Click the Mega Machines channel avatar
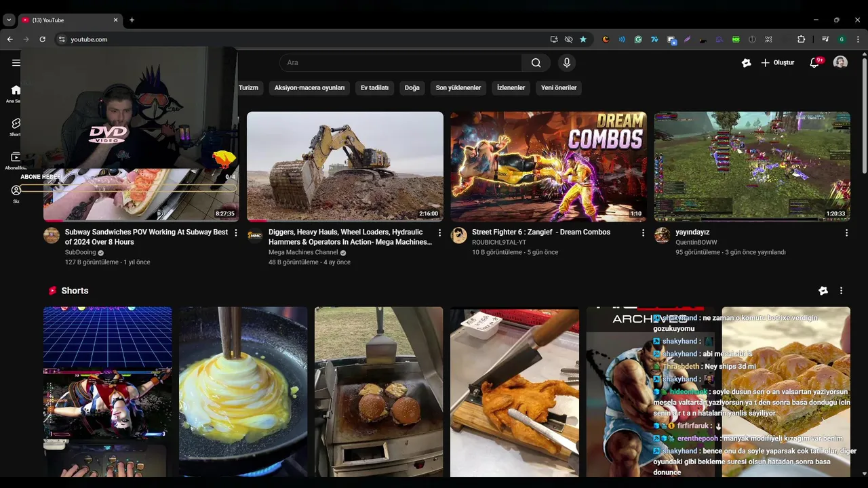 [x=255, y=235]
